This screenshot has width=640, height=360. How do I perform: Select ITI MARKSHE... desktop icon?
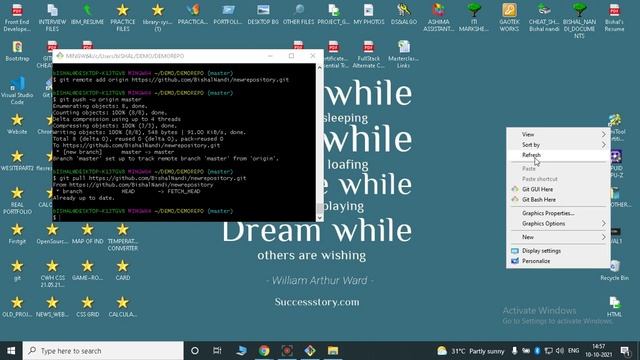tap(474, 17)
